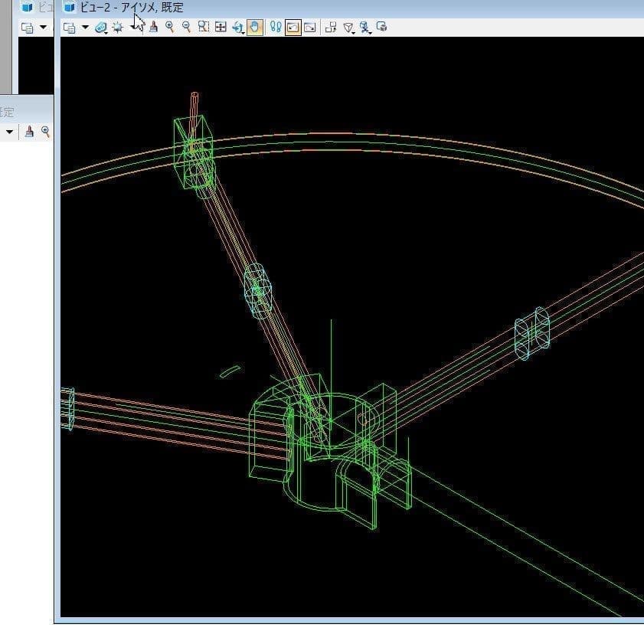
Task: Enable Walk mode with the footprints icon
Action: 276,27
